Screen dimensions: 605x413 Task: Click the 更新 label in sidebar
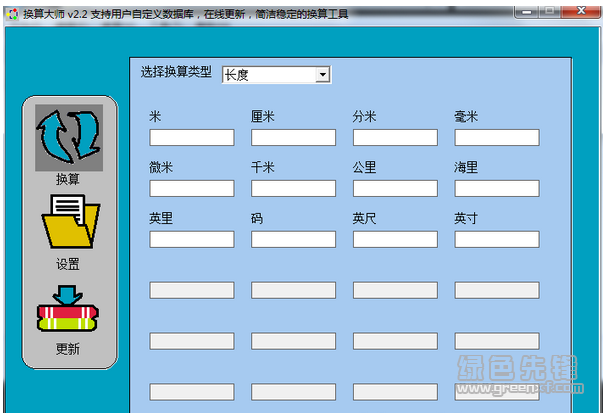68,349
